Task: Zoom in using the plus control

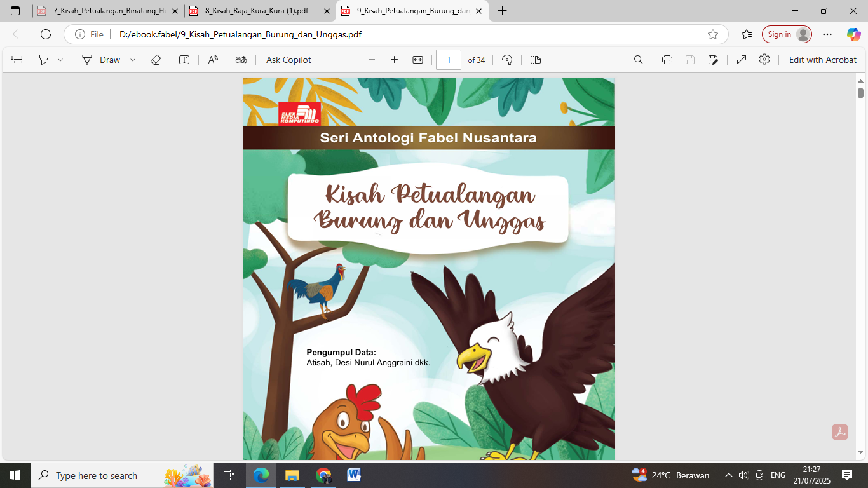Action: (394, 59)
